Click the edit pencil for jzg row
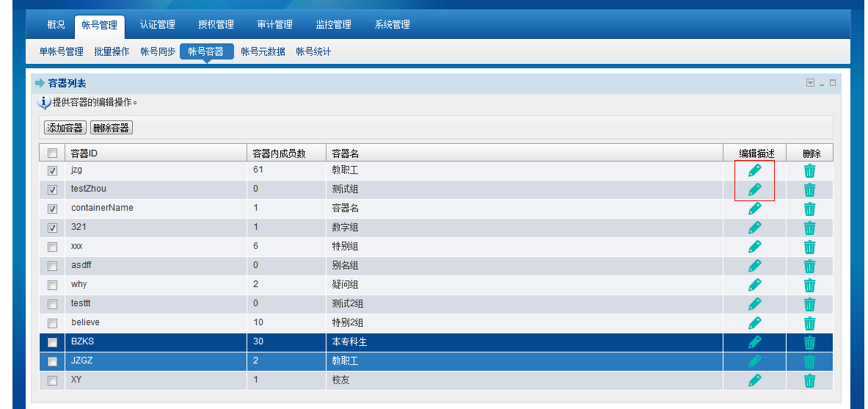 (x=754, y=170)
